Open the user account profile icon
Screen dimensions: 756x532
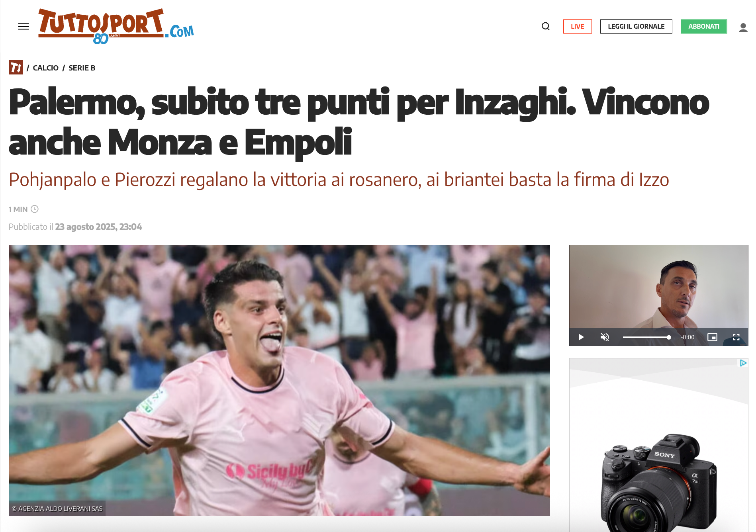click(x=743, y=27)
